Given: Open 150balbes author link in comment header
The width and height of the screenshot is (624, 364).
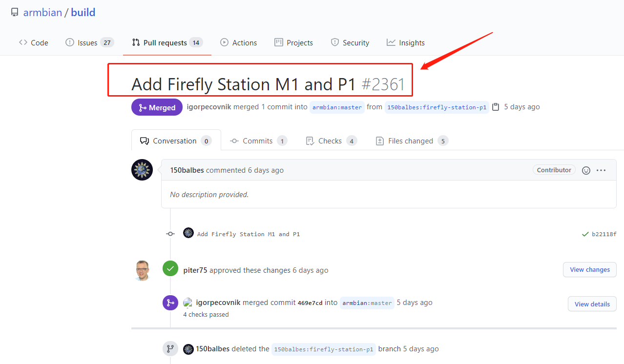Looking at the screenshot, I should (x=187, y=170).
